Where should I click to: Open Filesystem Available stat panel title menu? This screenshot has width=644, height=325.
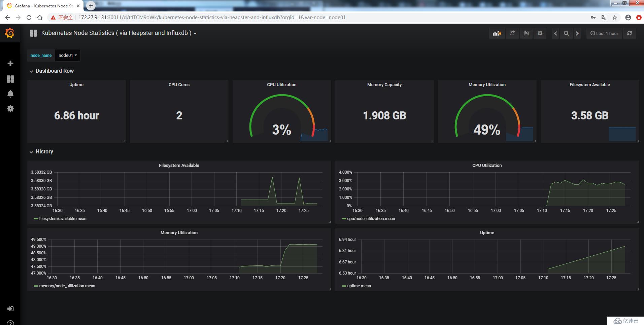(x=590, y=85)
